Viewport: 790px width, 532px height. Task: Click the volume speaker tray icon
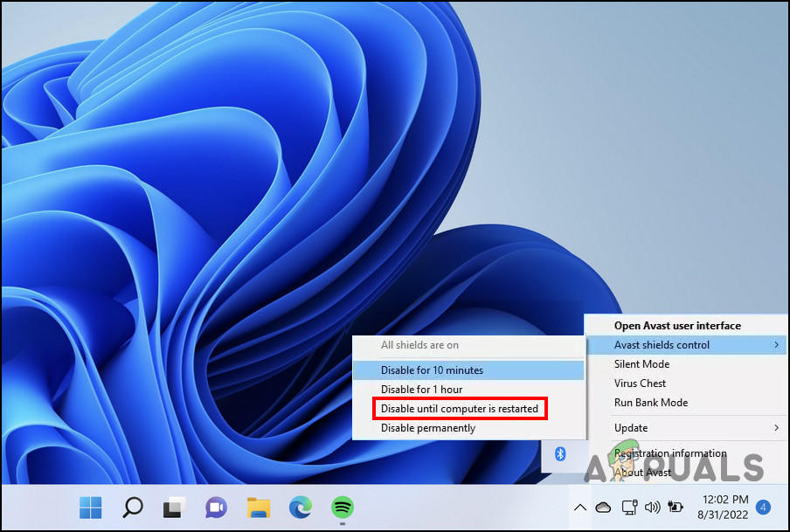[652, 508]
